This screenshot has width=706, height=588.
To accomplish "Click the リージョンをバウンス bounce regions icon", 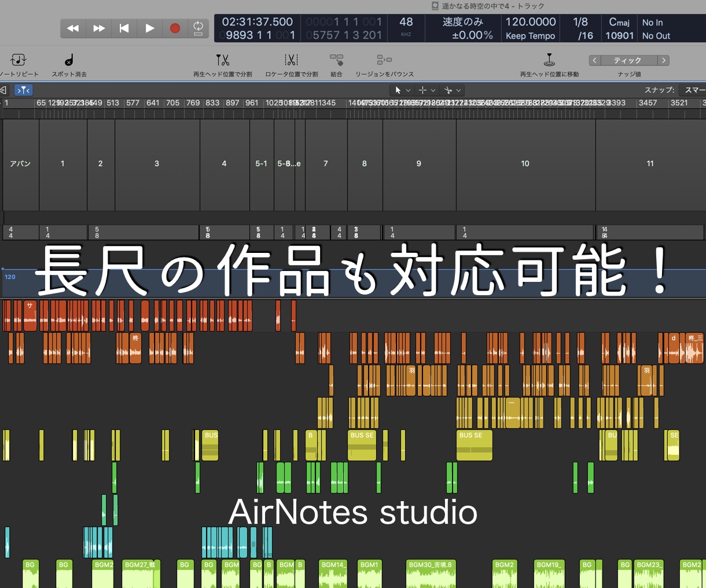I will (384, 60).
